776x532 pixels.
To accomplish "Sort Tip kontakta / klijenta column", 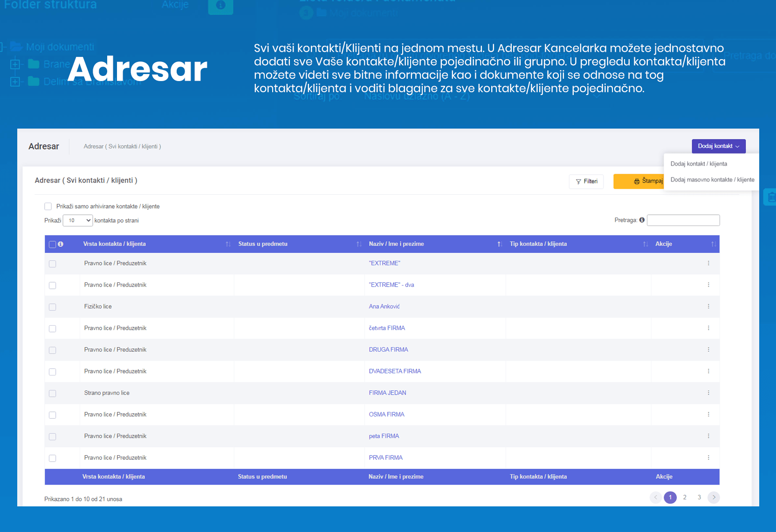I will [646, 244].
